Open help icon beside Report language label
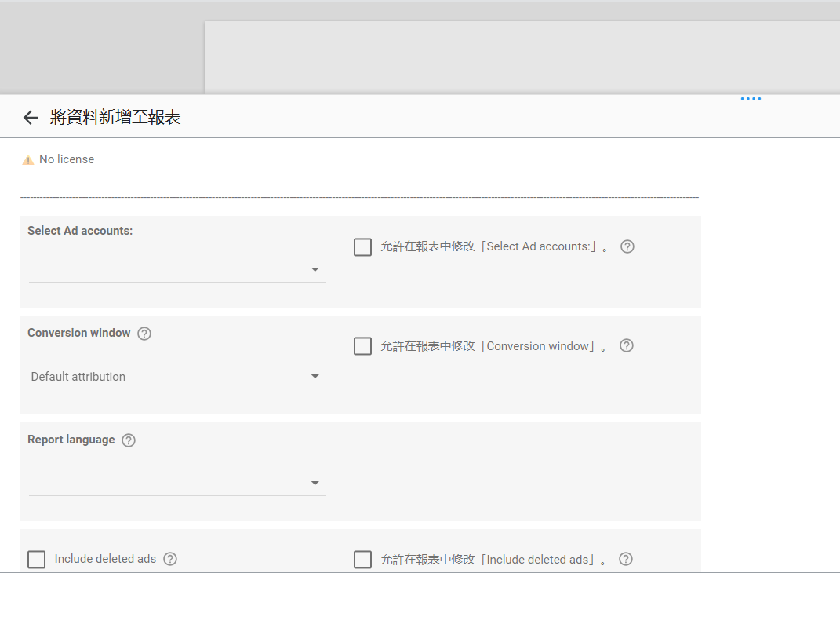Viewport: 840px width, 635px height. point(129,440)
